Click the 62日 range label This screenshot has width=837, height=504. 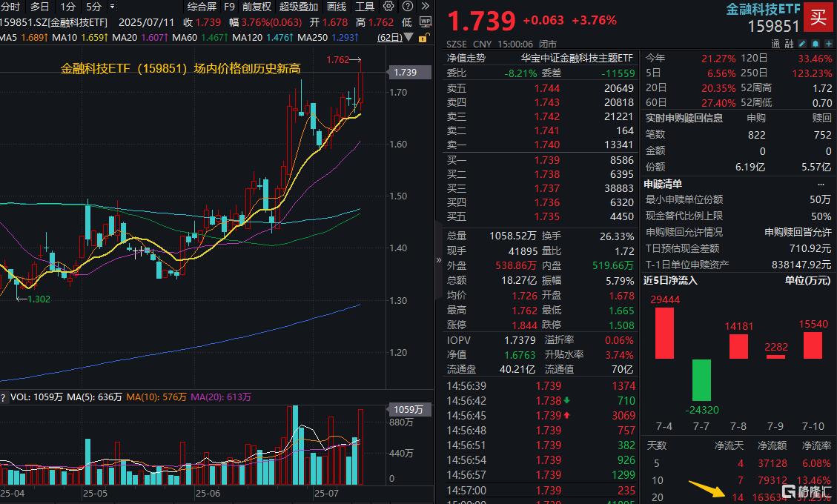click(390, 37)
